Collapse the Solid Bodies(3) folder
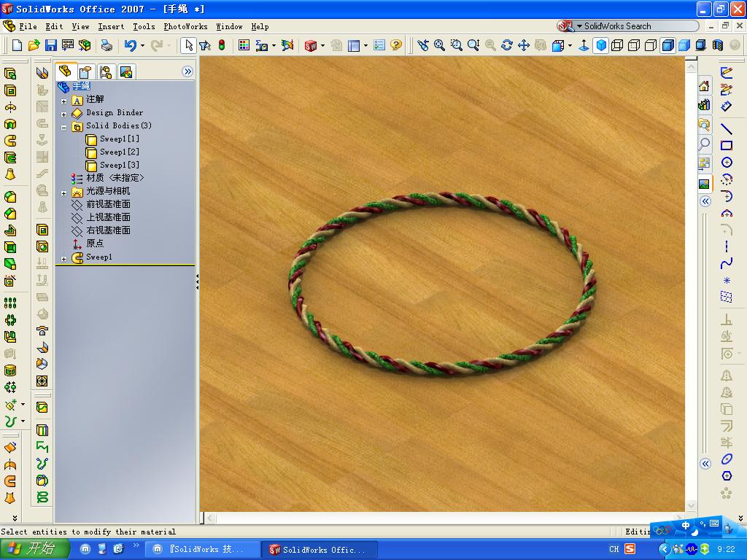The height and width of the screenshot is (560, 747). click(x=64, y=128)
